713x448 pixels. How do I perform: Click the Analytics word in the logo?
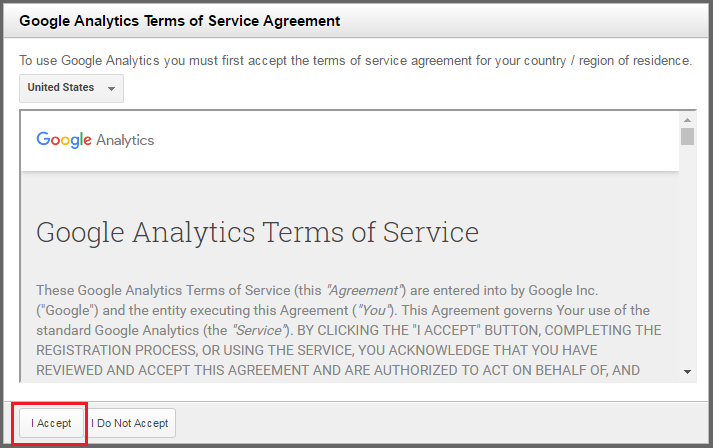125,140
